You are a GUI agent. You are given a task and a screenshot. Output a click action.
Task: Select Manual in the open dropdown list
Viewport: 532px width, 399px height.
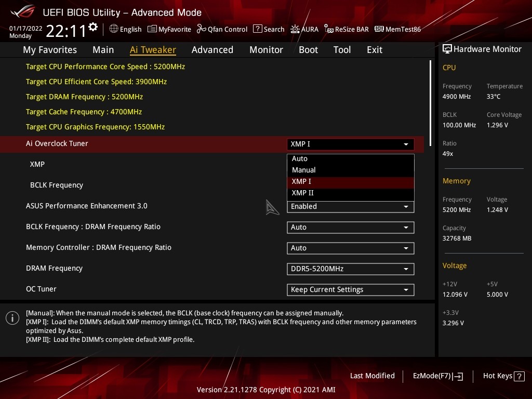[303, 170]
